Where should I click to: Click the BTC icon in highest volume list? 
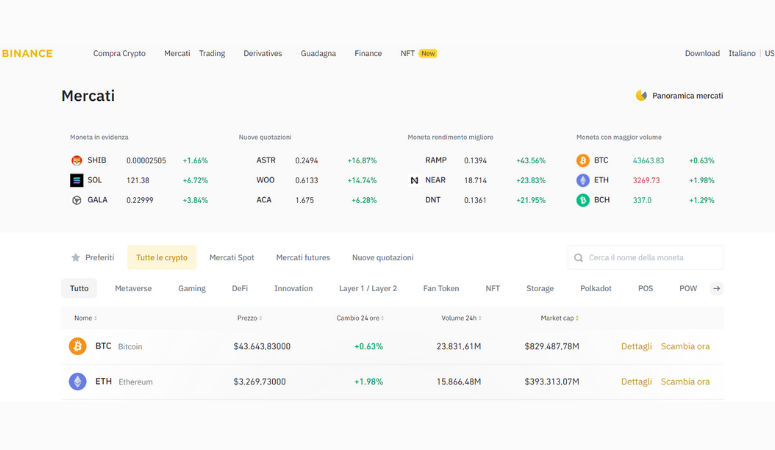pos(583,160)
